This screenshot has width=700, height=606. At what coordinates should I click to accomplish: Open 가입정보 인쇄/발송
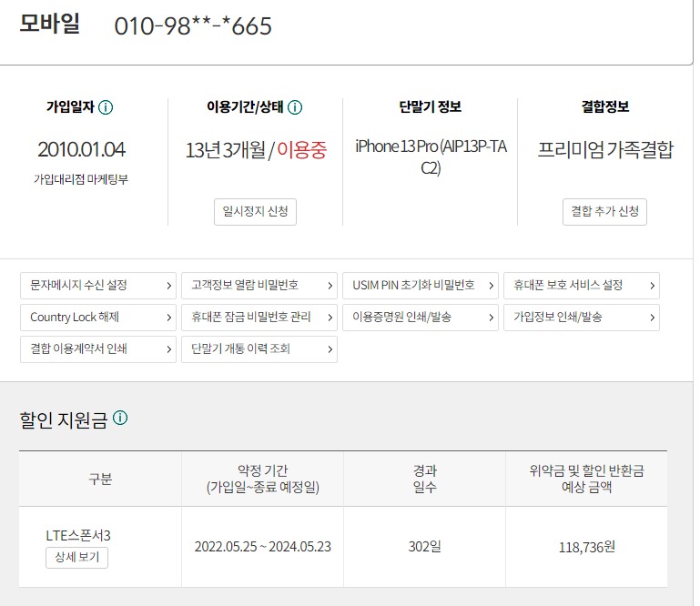click(582, 318)
